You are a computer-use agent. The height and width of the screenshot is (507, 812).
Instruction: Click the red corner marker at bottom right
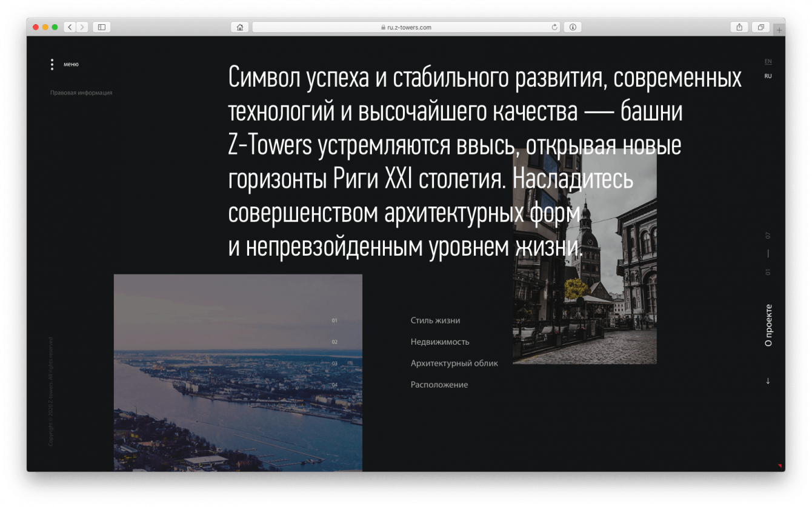pos(780,466)
